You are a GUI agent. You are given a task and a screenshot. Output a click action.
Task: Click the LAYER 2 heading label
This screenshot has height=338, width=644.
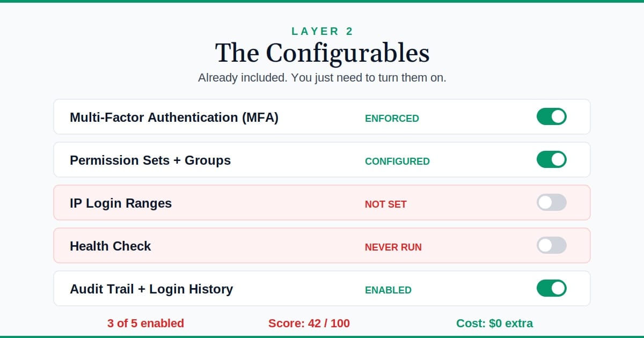pyautogui.click(x=322, y=31)
